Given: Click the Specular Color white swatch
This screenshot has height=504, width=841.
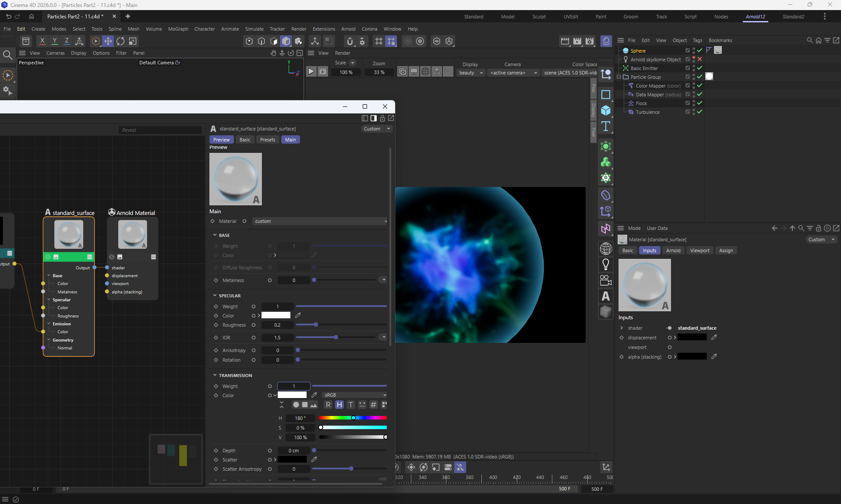Looking at the screenshot, I should point(276,315).
